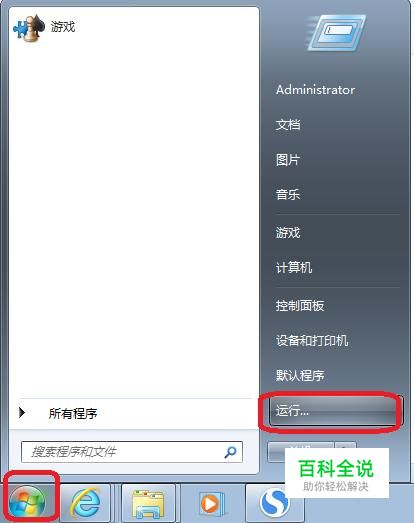
Task: Select 运行... (Run) menu entry
Action: [x=335, y=411]
